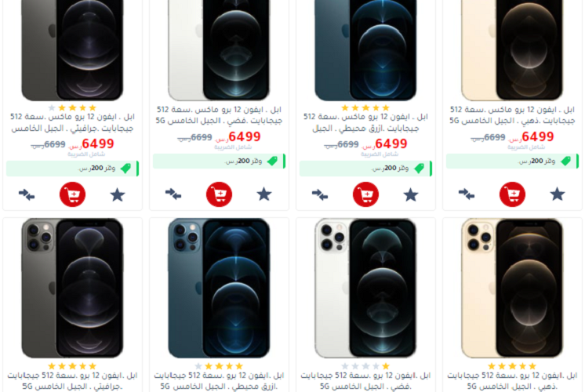Screen dimensions: 585x392
Task: Open silver iPhone 12 Pro product image
Action: point(365,288)
